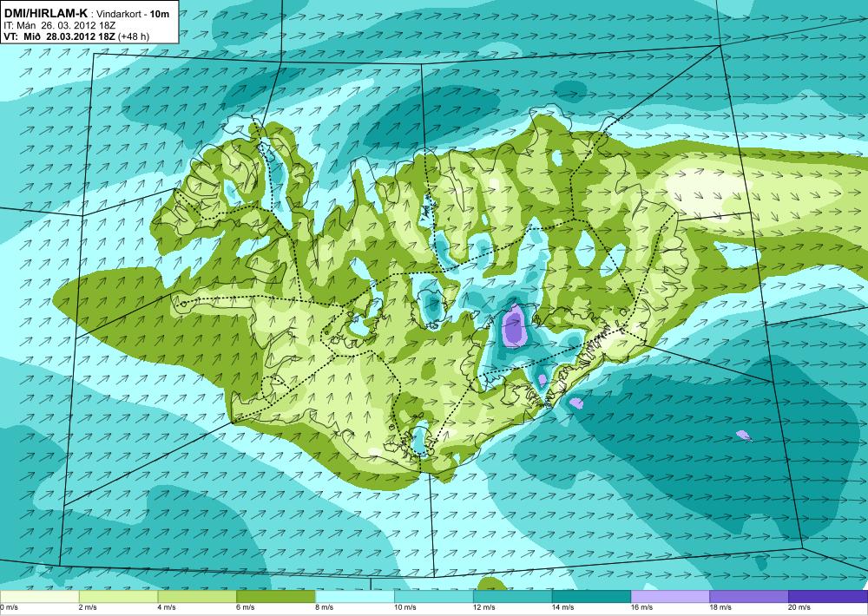Click the large purple high-wind patch inland
Image resolution: width=868 pixels, height=616 pixels.
pyautogui.click(x=514, y=326)
